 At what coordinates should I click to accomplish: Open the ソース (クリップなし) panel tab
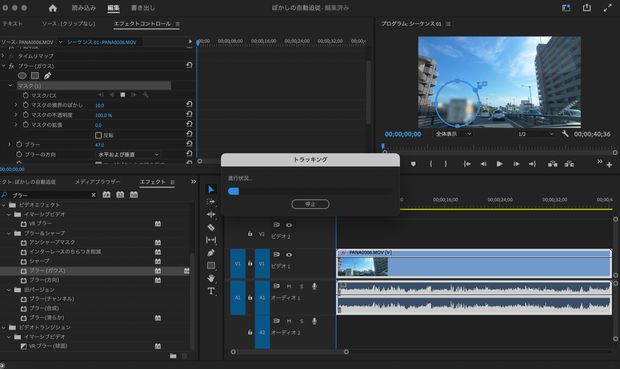point(69,24)
